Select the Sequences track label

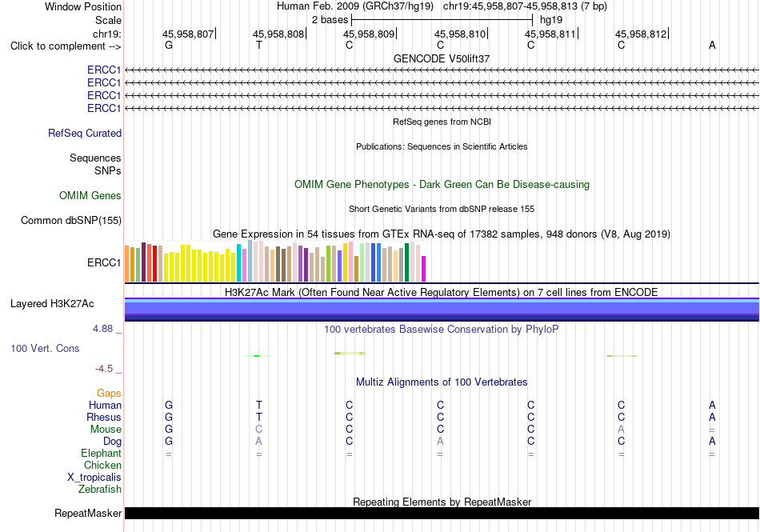95,158
